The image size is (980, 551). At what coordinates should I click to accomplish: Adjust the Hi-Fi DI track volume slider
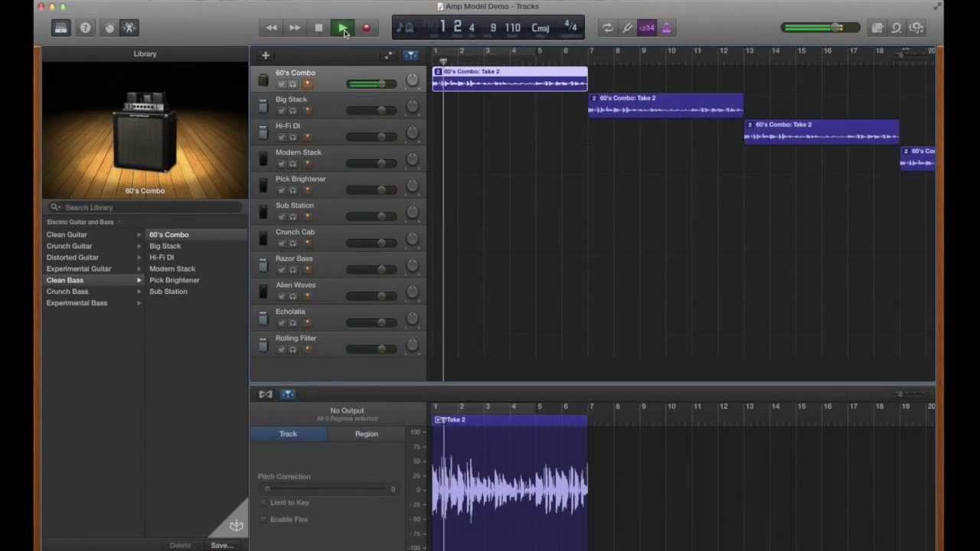tap(371, 137)
